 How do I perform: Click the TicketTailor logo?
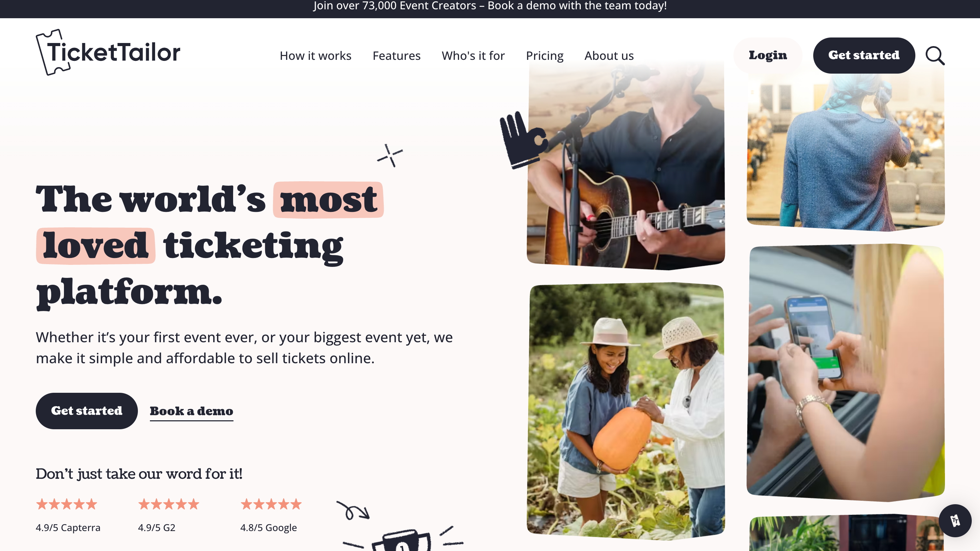[108, 52]
